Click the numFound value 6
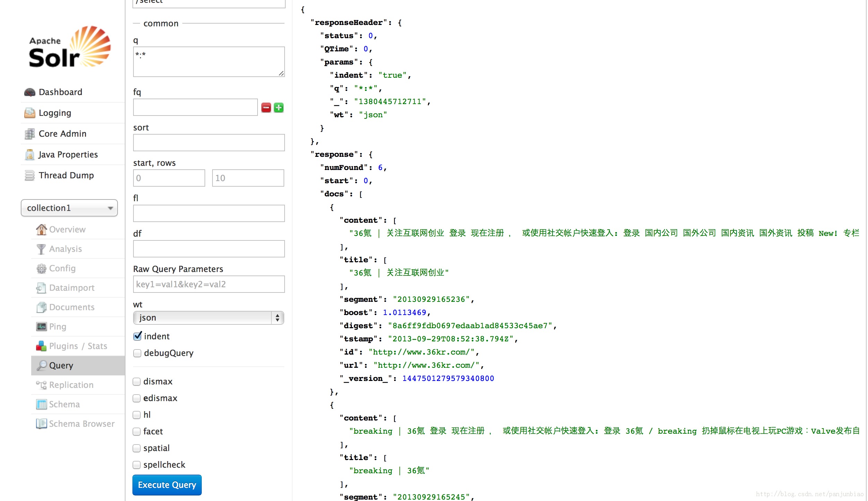Screen dimensions: 868x501 click(x=380, y=168)
